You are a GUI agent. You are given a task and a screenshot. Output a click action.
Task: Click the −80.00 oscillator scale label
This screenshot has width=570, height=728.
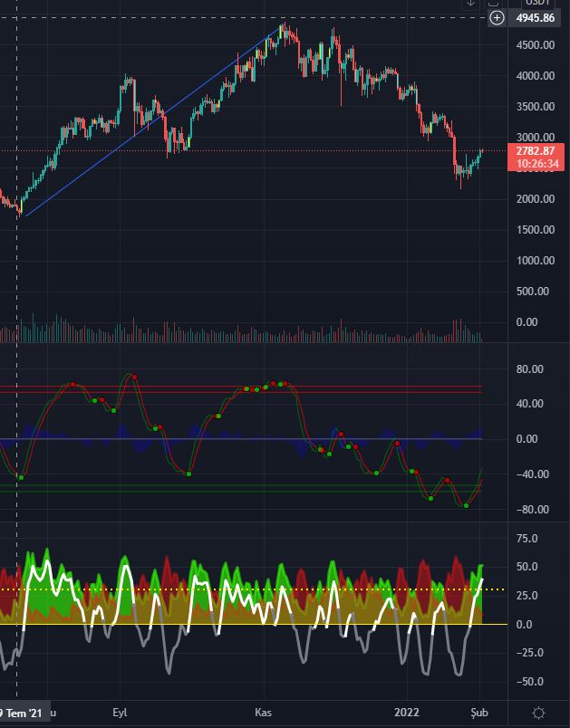[x=532, y=509]
